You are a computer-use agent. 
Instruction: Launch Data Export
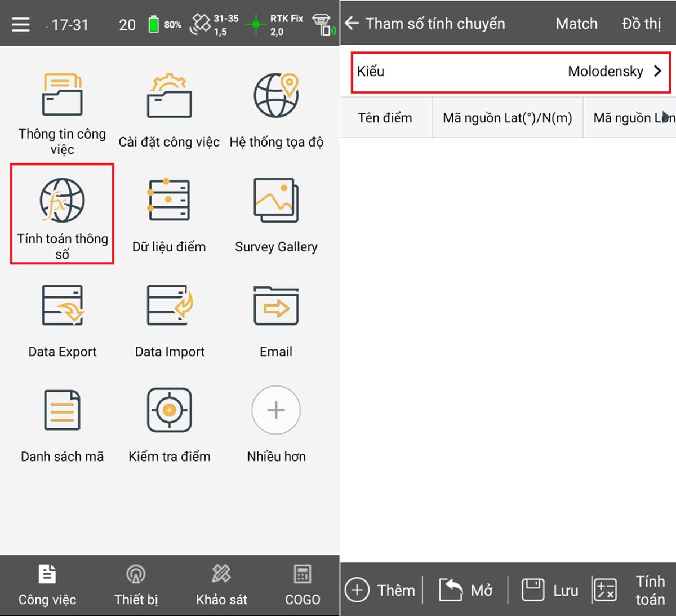[x=62, y=306]
